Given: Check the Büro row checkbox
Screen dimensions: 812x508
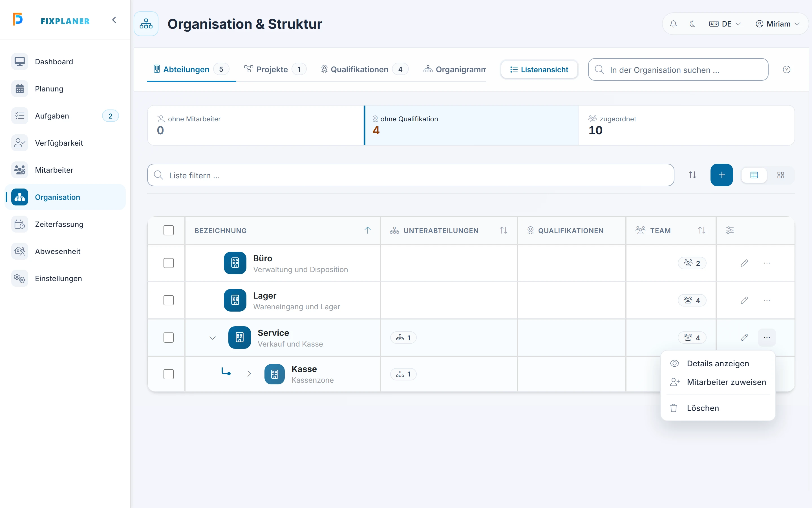Looking at the screenshot, I should tap(168, 263).
